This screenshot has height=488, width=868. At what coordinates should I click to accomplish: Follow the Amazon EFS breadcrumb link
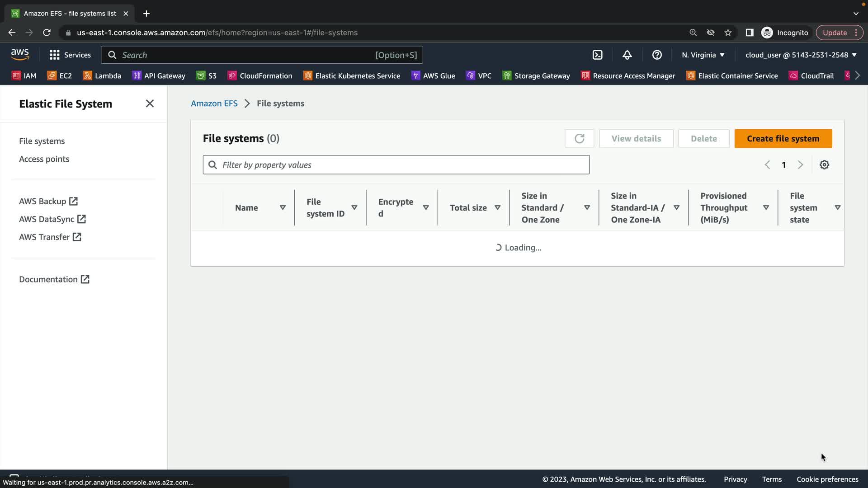coord(214,103)
